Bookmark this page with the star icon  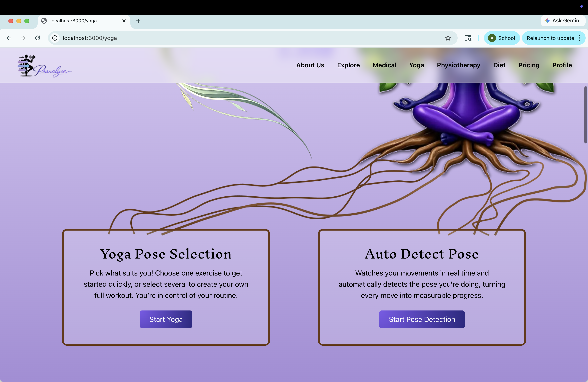[x=448, y=38]
